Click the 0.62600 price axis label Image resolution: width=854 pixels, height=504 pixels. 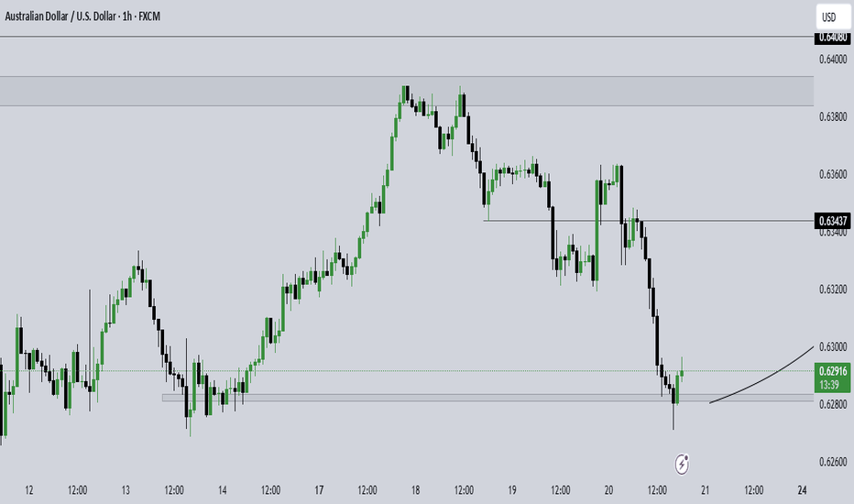pyautogui.click(x=833, y=462)
